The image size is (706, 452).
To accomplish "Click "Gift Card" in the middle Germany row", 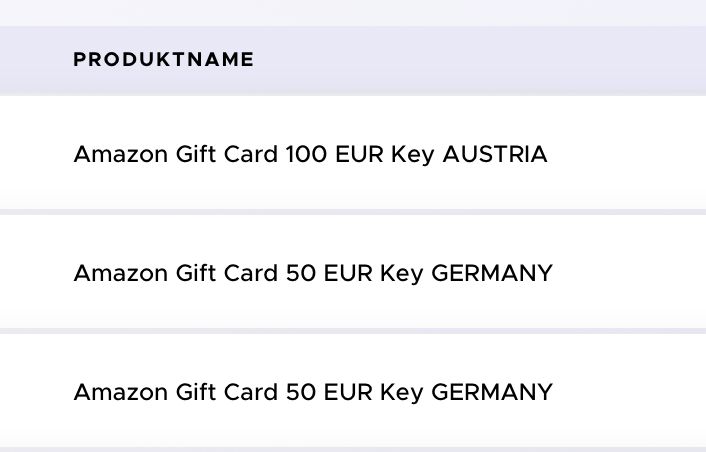I will pos(226,273).
